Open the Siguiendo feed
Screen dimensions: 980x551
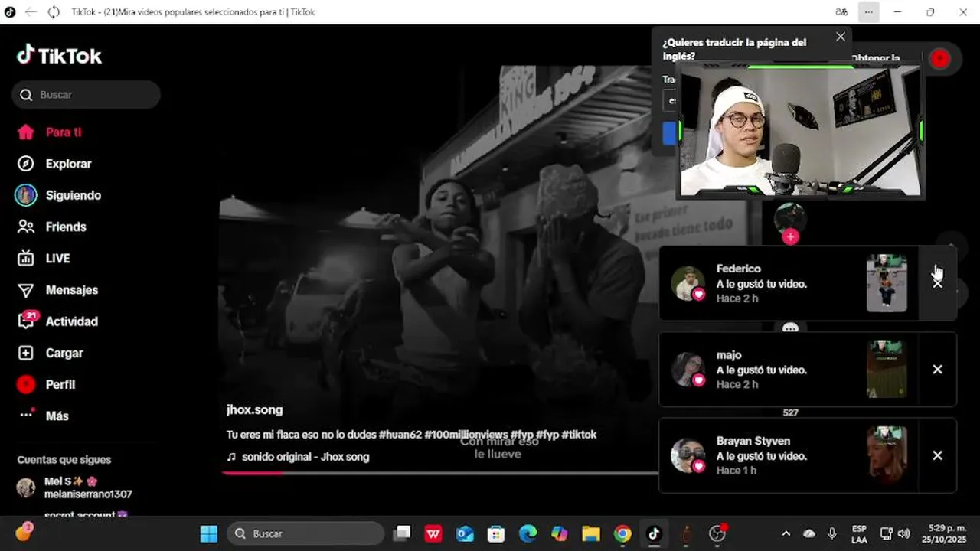59,195
